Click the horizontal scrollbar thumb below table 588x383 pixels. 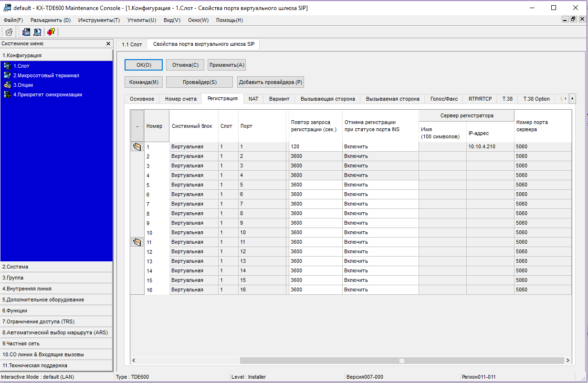pyautogui.click(x=402, y=361)
